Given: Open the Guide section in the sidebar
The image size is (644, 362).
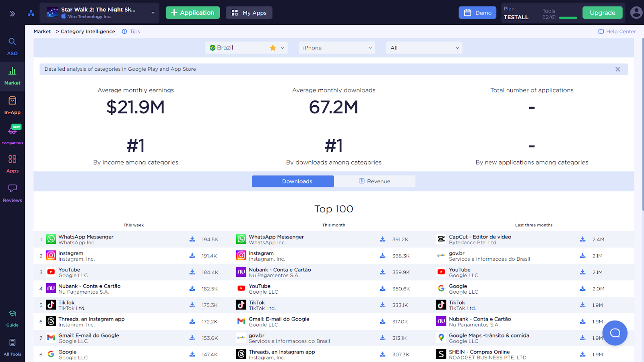Looking at the screenshot, I should coord(12,319).
